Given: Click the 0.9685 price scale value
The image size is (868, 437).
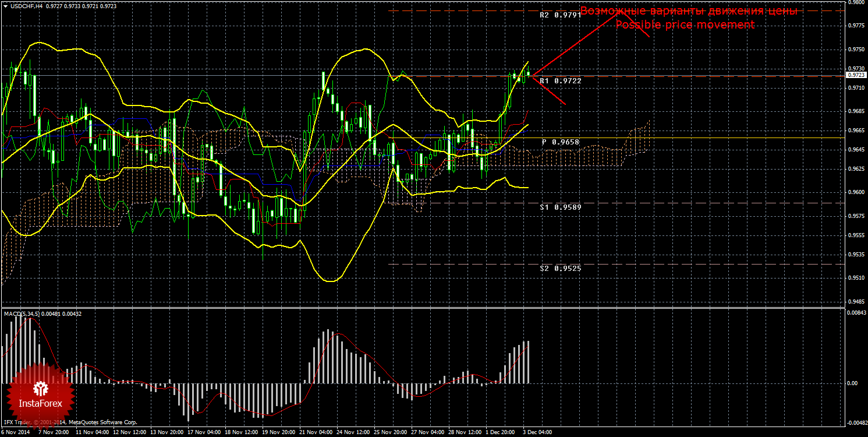Looking at the screenshot, I should click(855, 111).
